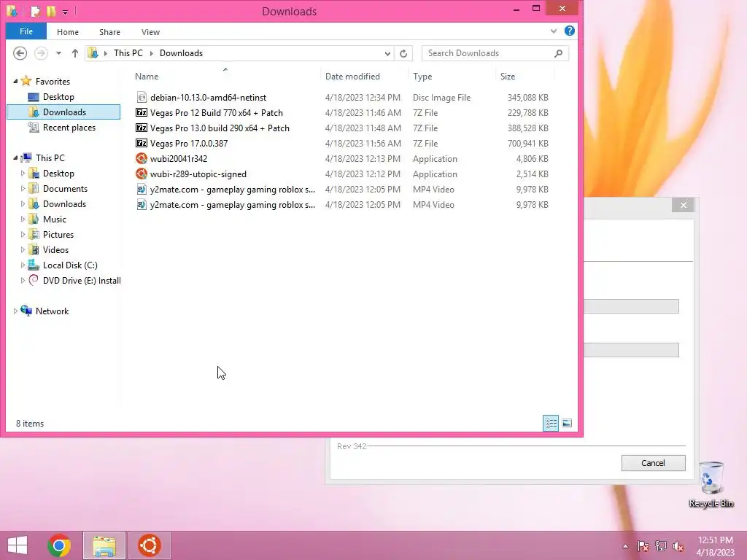The width and height of the screenshot is (747, 560).
Task: Select wubi20041r342 application icon
Action: (142, 158)
